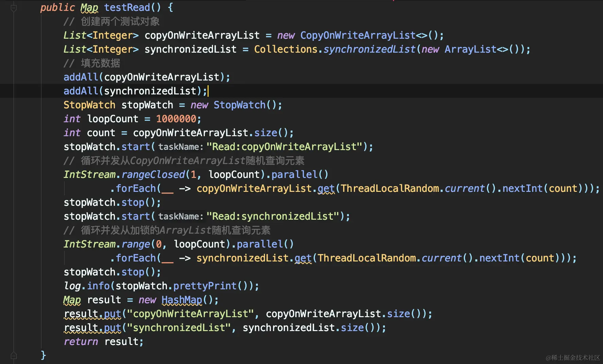
Task: Click the closing brace of testRead method
Action: point(43,356)
